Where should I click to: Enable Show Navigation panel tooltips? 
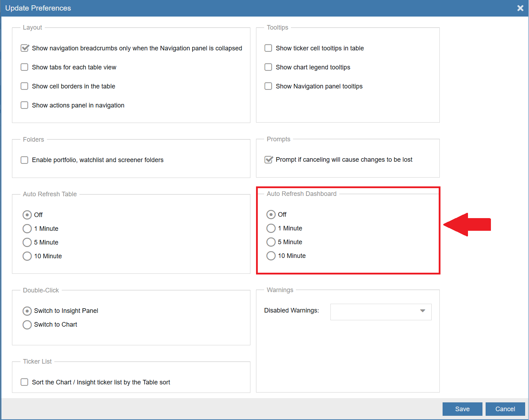[268, 86]
